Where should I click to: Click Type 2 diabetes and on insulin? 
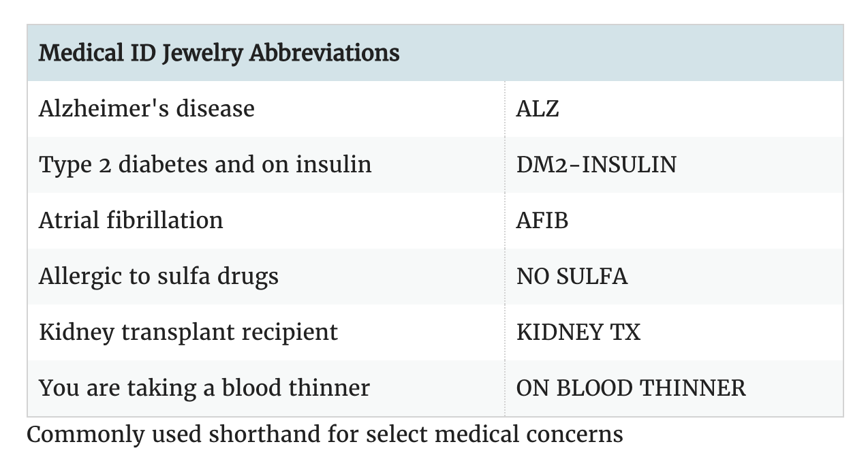[x=205, y=165]
